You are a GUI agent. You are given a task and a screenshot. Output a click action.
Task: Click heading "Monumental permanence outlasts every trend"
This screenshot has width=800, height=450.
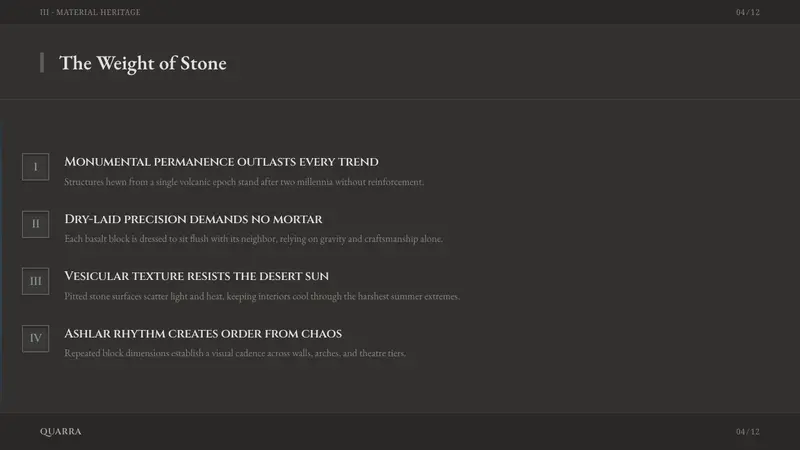tap(221, 162)
